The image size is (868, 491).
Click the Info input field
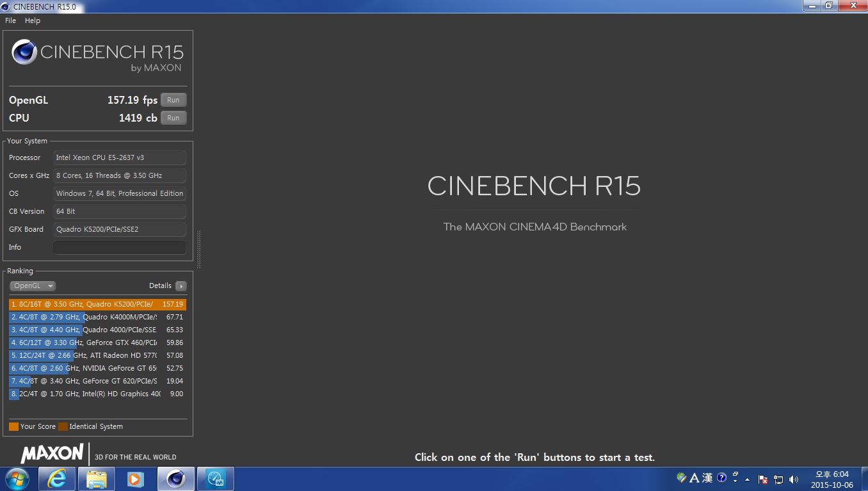[120, 247]
